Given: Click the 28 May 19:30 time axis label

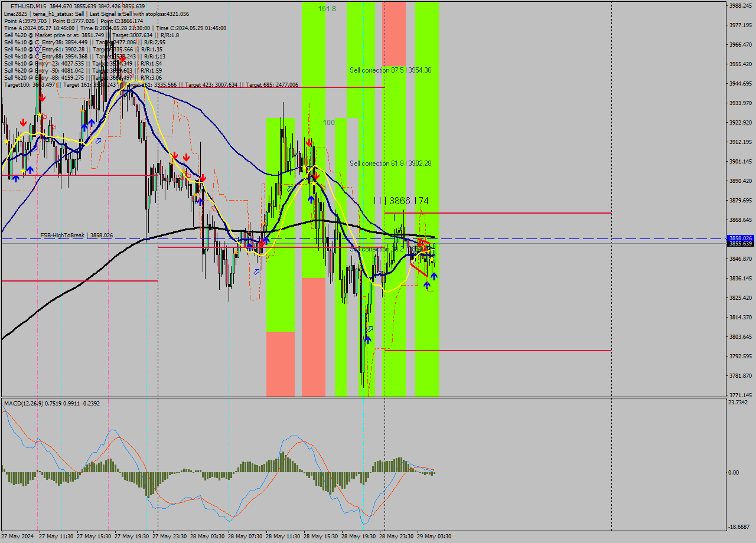Looking at the screenshot, I should 359,537.
